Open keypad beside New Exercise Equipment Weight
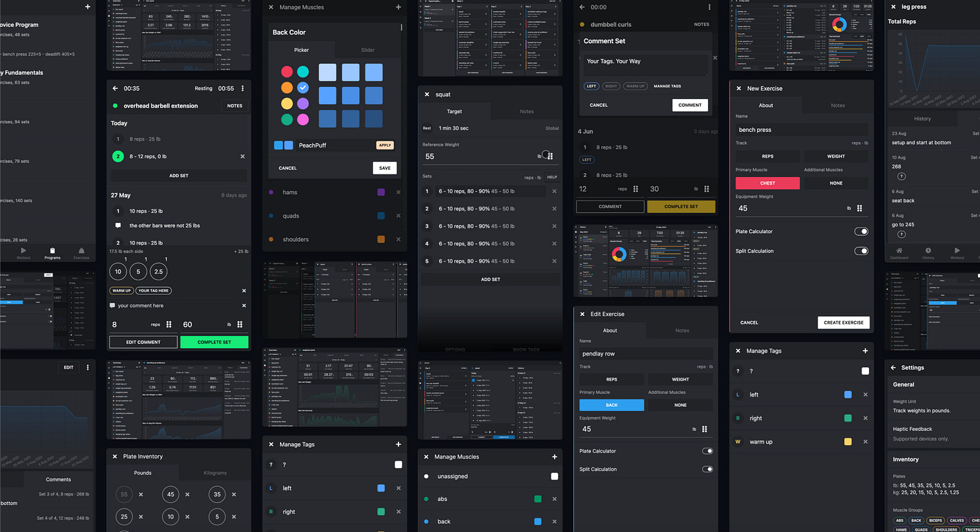980x532 pixels. pyautogui.click(x=860, y=208)
